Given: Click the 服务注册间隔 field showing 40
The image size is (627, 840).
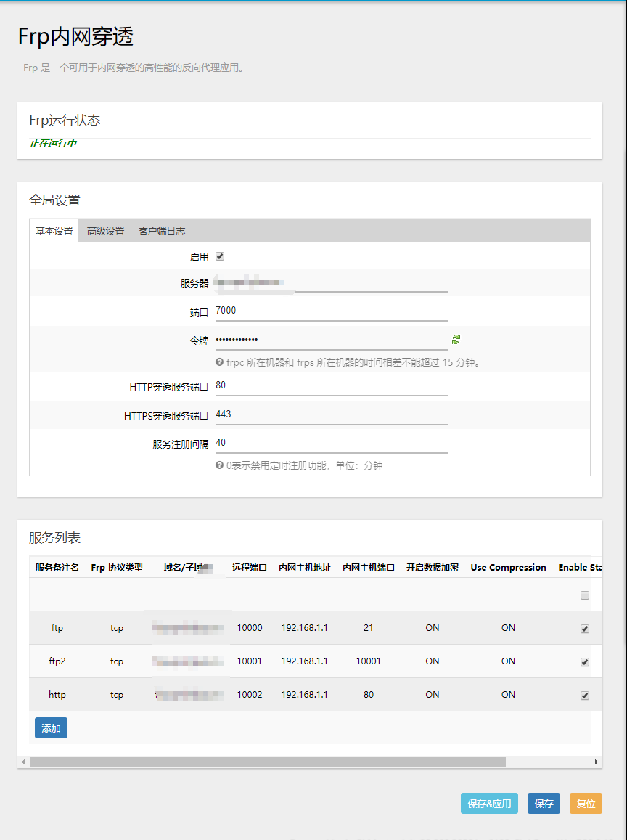Looking at the screenshot, I should tap(332, 443).
